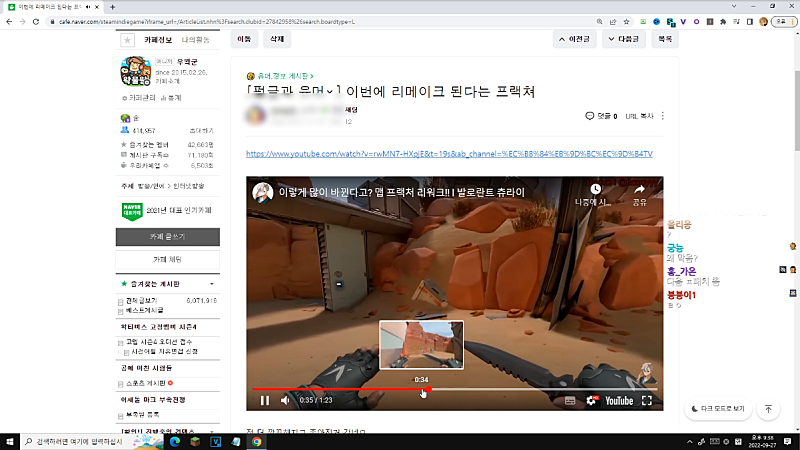800x450 pixels.
Task: Click the video preview thumbnail at 0:34
Action: 421,345
